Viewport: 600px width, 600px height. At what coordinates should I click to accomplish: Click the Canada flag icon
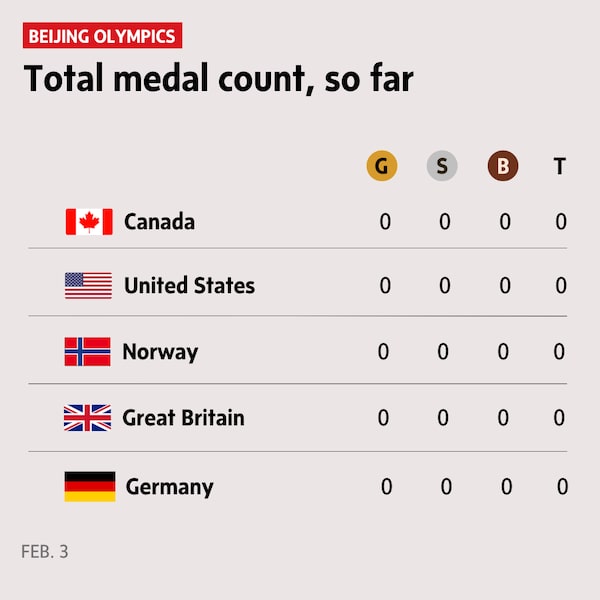click(89, 222)
